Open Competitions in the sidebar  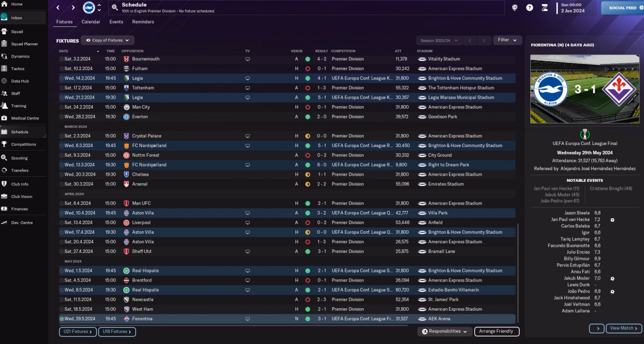click(24, 144)
